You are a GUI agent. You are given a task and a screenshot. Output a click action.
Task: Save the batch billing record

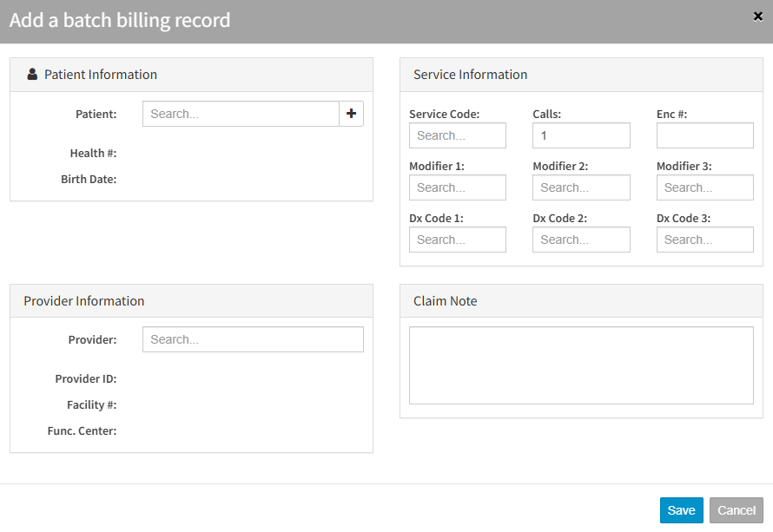coord(681,510)
